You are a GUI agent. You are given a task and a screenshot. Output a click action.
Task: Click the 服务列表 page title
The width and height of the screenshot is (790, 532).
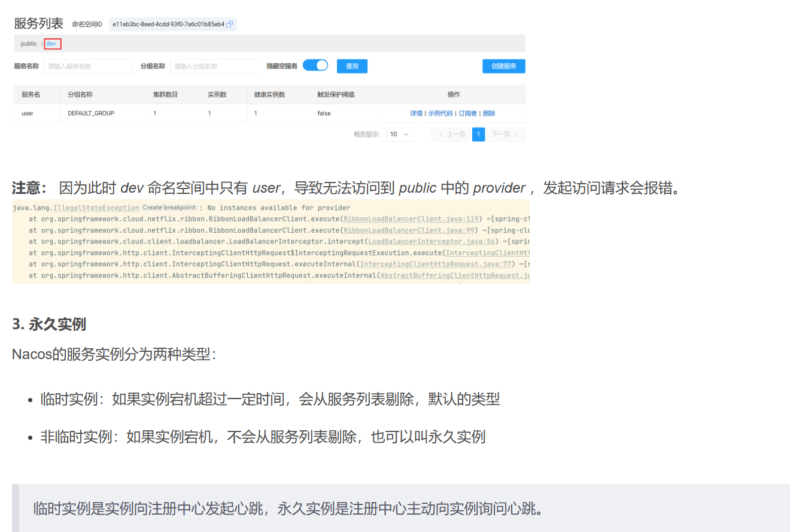pos(38,24)
